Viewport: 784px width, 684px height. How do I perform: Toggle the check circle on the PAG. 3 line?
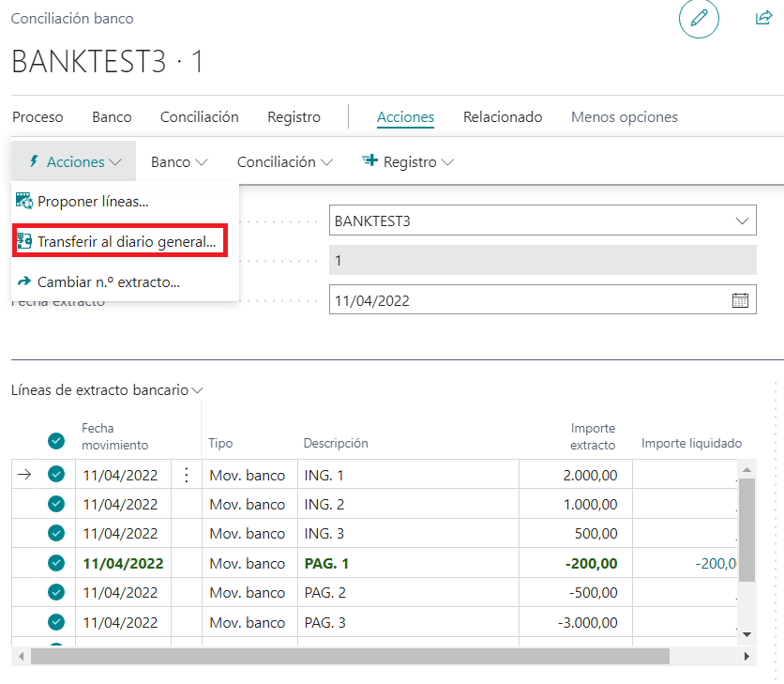[55, 622]
